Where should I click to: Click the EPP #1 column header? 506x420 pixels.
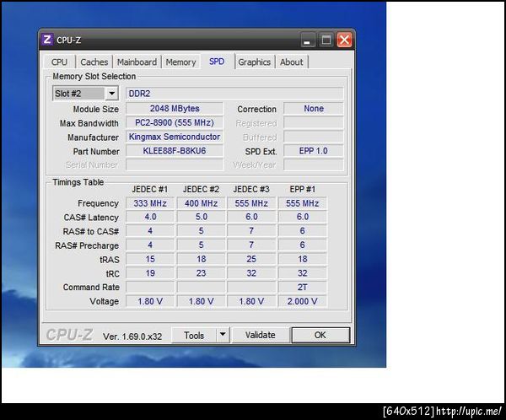[x=303, y=189]
